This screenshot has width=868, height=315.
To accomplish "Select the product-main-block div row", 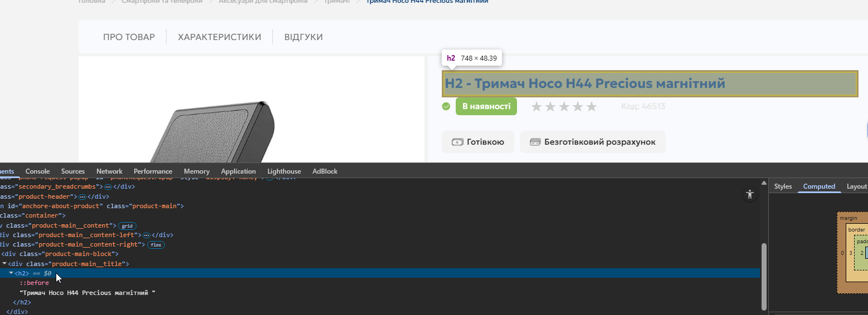I will point(60,254).
